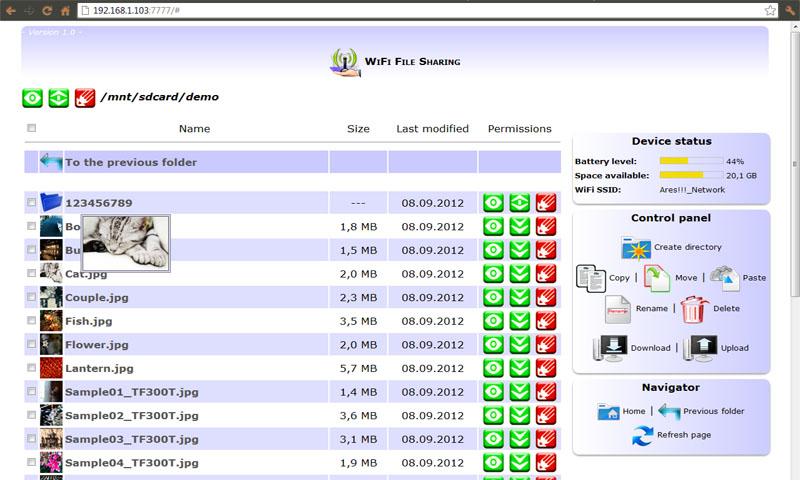Sort files by Size column header
Viewport: 800px width, 480px height.
click(x=358, y=129)
